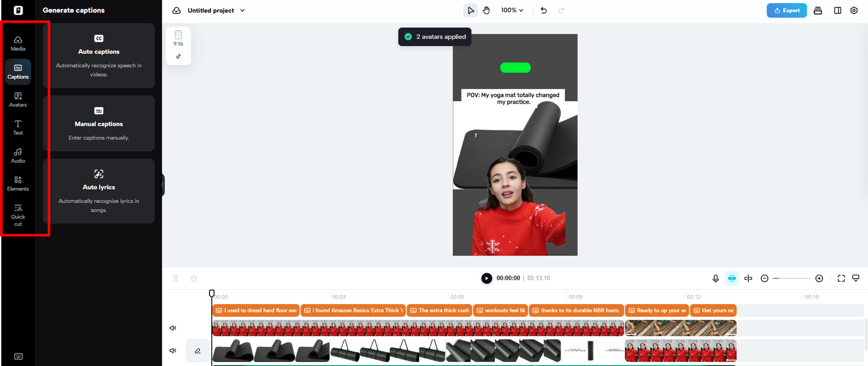Choose the Auto captions option
The width and height of the screenshot is (868, 366).
point(99,56)
